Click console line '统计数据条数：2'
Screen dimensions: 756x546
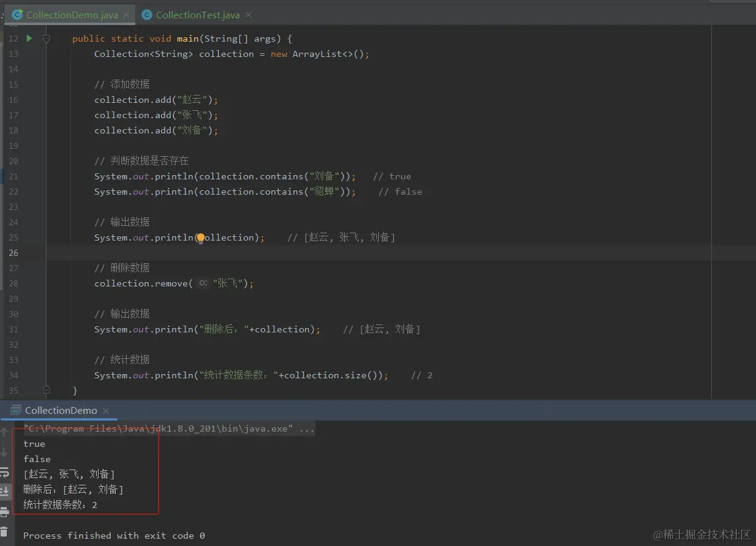click(x=61, y=505)
